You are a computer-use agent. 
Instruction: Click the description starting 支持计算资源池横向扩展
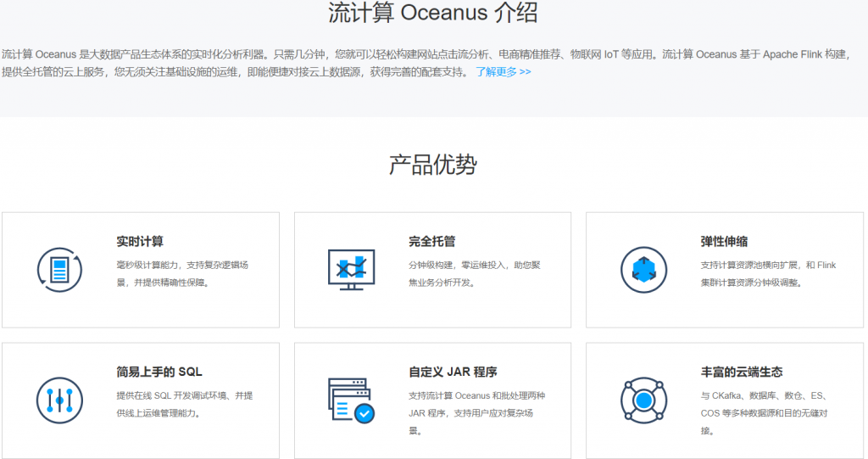[768, 274]
